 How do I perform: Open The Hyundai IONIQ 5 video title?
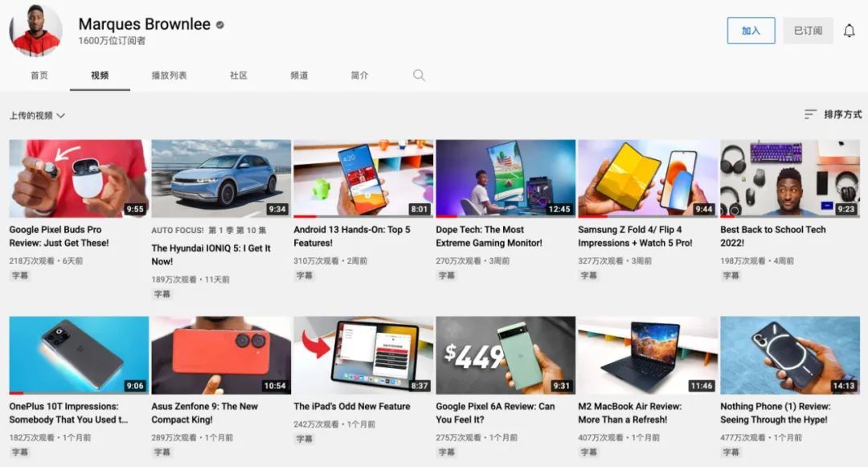click(x=211, y=255)
